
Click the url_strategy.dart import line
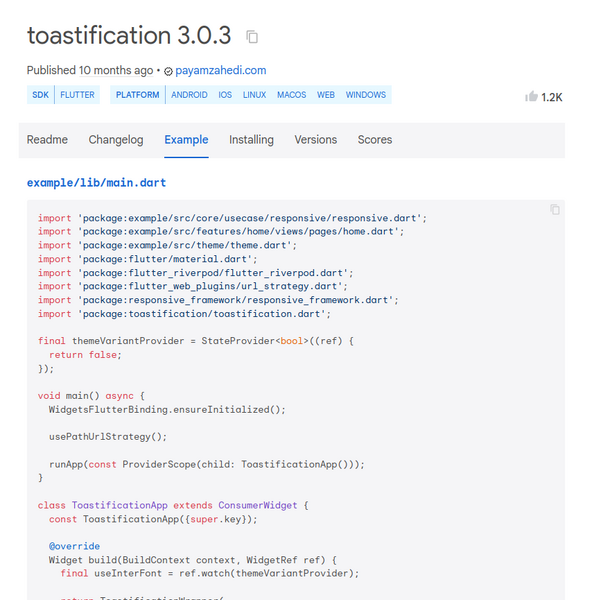coord(192,286)
